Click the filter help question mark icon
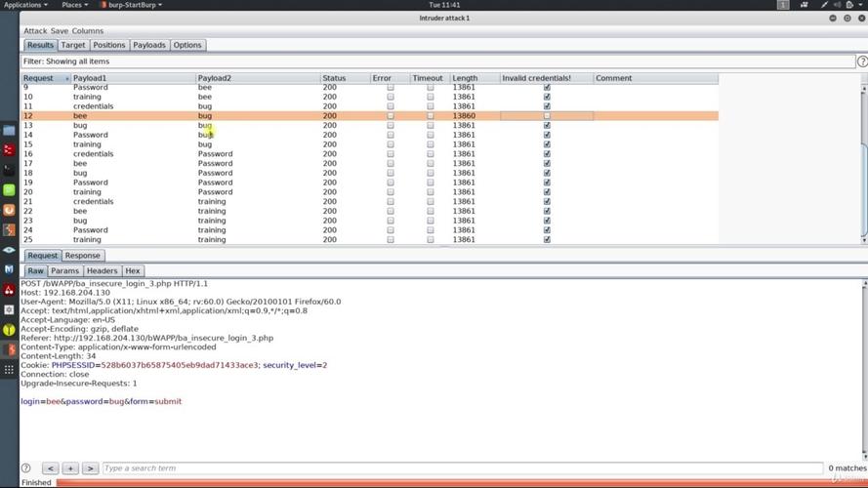This screenshot has width=868, height=488. (862, 61)
